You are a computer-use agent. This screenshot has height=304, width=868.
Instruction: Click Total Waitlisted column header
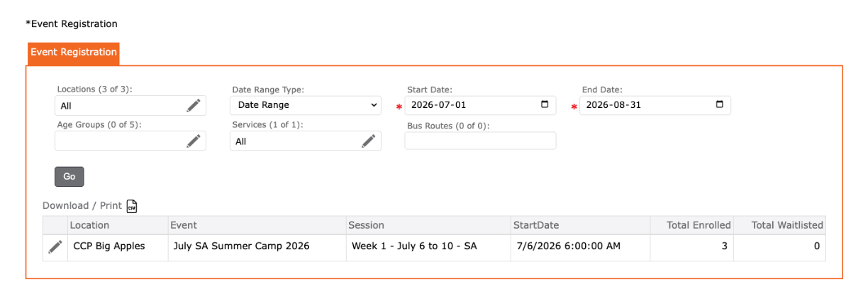tap(787, 225)
